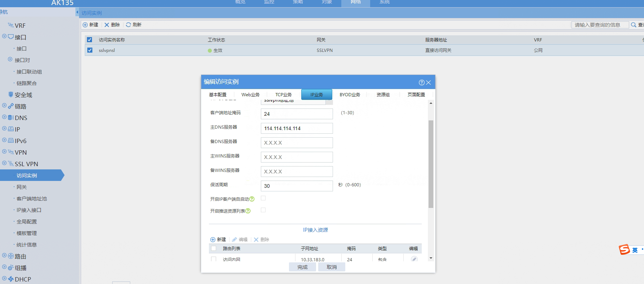This screenshot has width=644, height=284.
Task: Enable the 开启IP客户端自启动 checkbox
Action: 263,198
